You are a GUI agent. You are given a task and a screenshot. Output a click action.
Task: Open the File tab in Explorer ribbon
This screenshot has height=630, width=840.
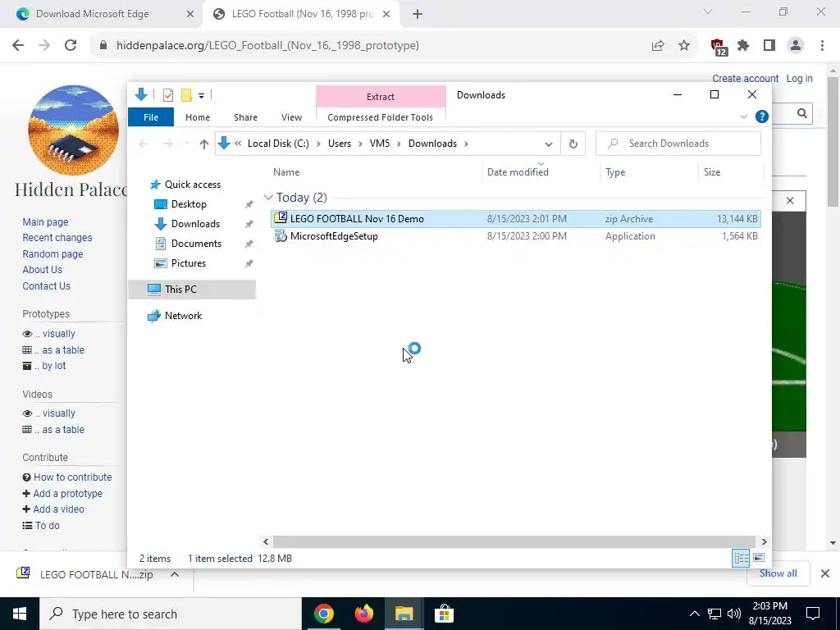click(x=151, y=117)
